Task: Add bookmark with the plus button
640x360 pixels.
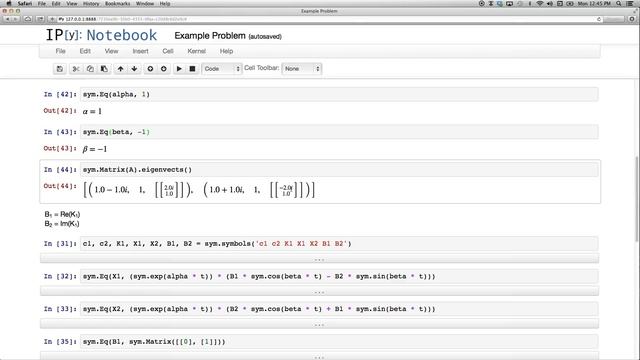Action: pos(52,19)
